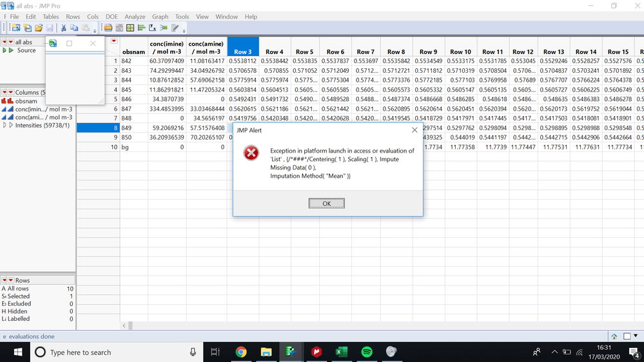Launch the Distribution bar chart icon
The width and height of the screenshot is (644, 362).
tap(142, 28)
